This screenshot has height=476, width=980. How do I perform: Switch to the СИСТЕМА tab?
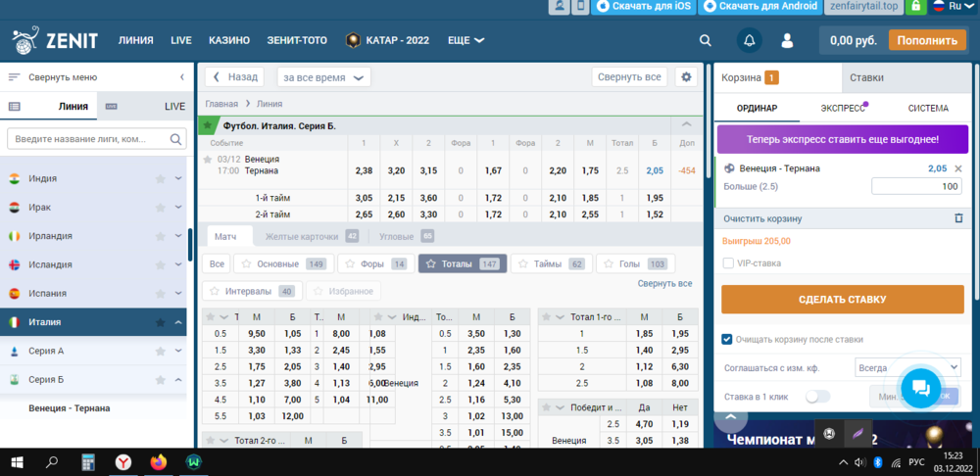928,108
